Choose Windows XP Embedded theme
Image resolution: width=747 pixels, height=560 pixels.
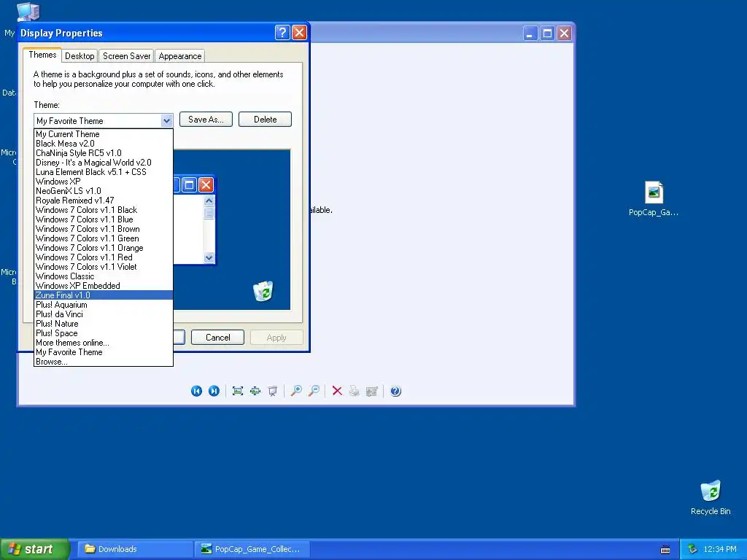coord(104,286)
